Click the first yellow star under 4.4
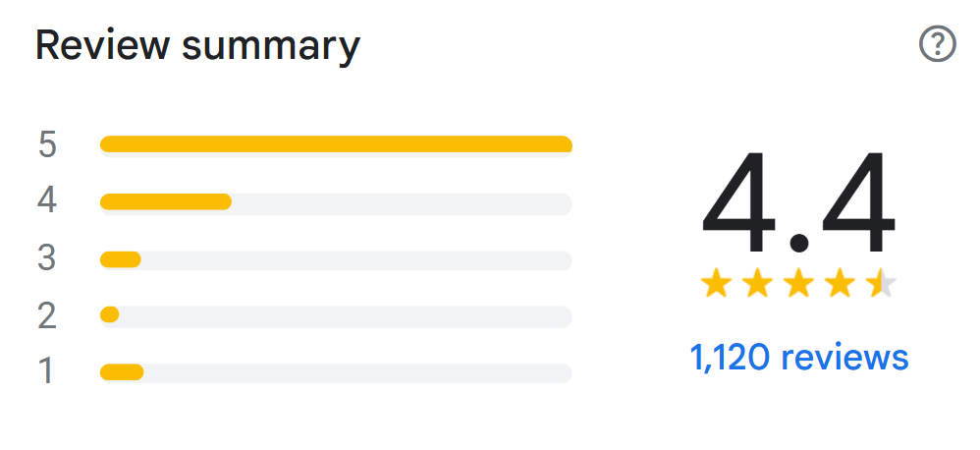 coord(716,285)
